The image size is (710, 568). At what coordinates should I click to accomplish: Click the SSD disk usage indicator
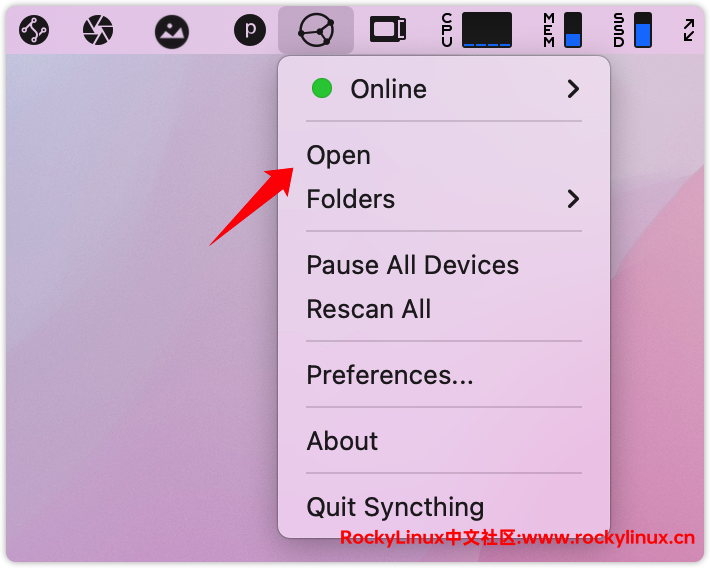[633, 30]
